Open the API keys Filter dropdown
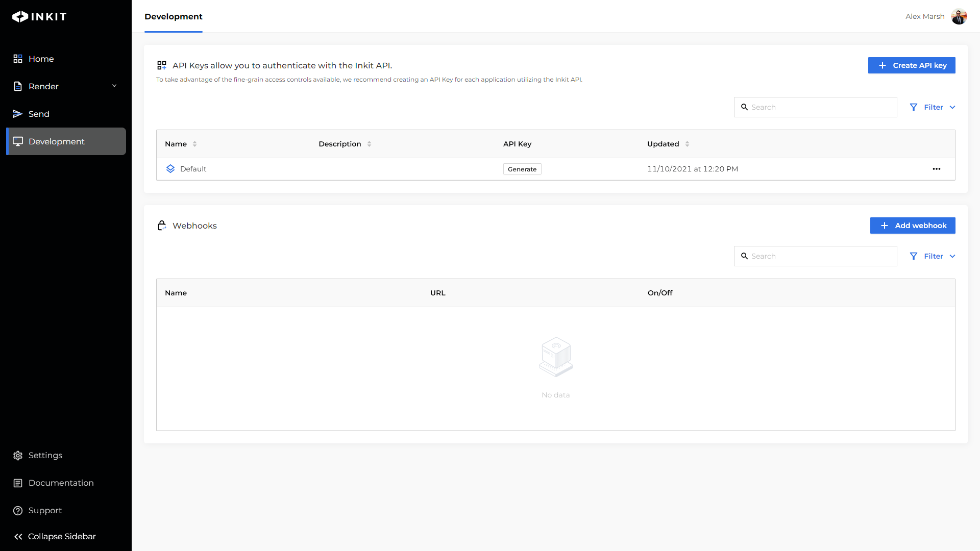Image resolution: width=980 pixels, height=551 pixels. [933, 107]
